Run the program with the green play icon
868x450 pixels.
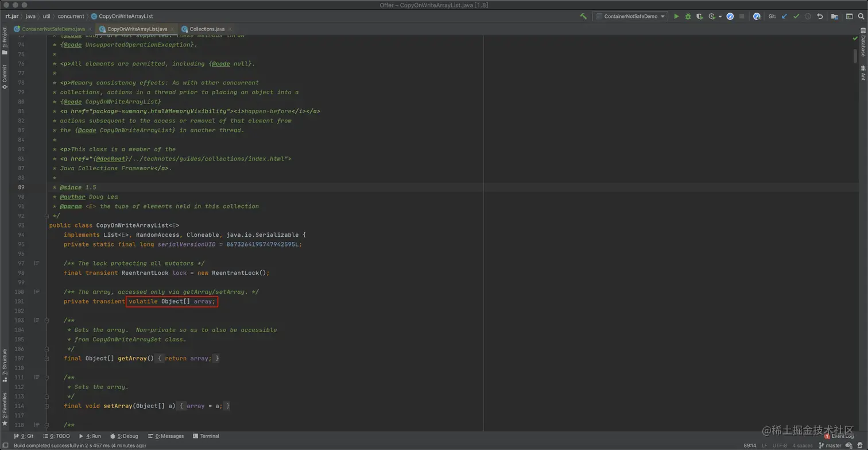[x=676, y=17]
